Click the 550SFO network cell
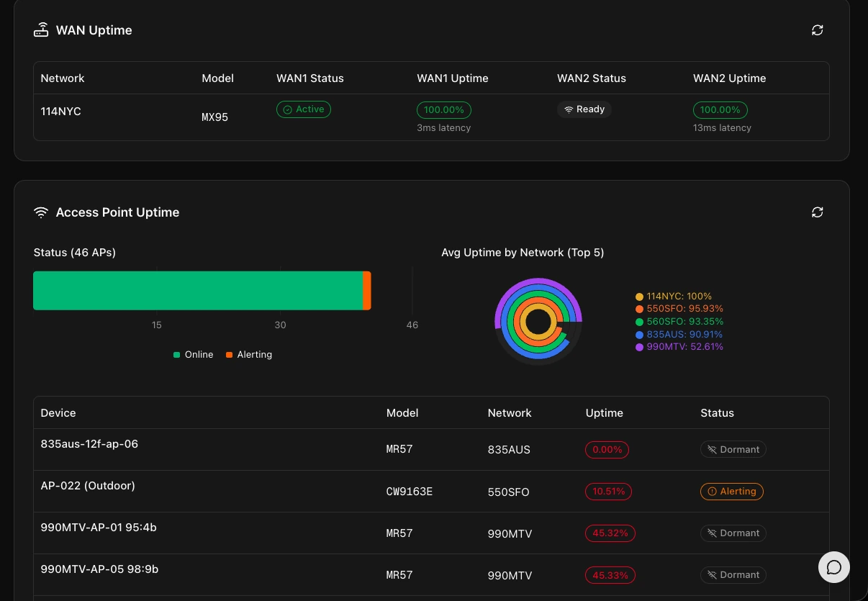Image resolution: width=868 pixels, height=601 pixels. click(x=509, y=492)
